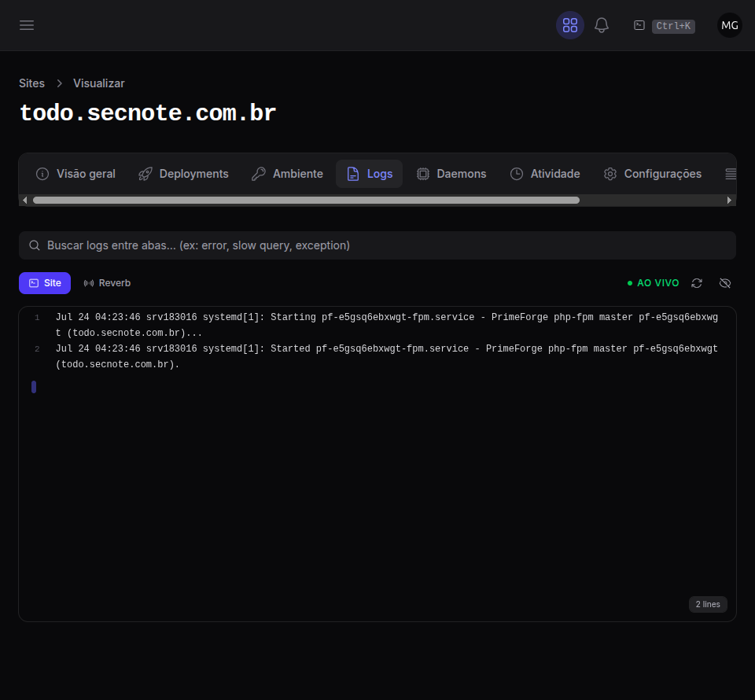The width and height of the screenshot is (755, 700).
Task: Click the tab bar's left scroll arrow
Action: tap(25, 201)
